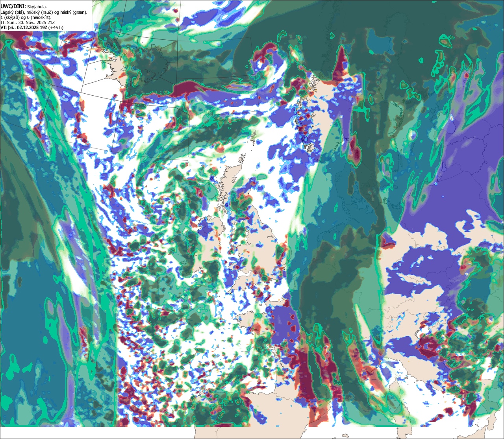
Task: Click the 'VT: þri.. 02.12.2025 19Z (+46 h)' line
Action: pos(32,28)
